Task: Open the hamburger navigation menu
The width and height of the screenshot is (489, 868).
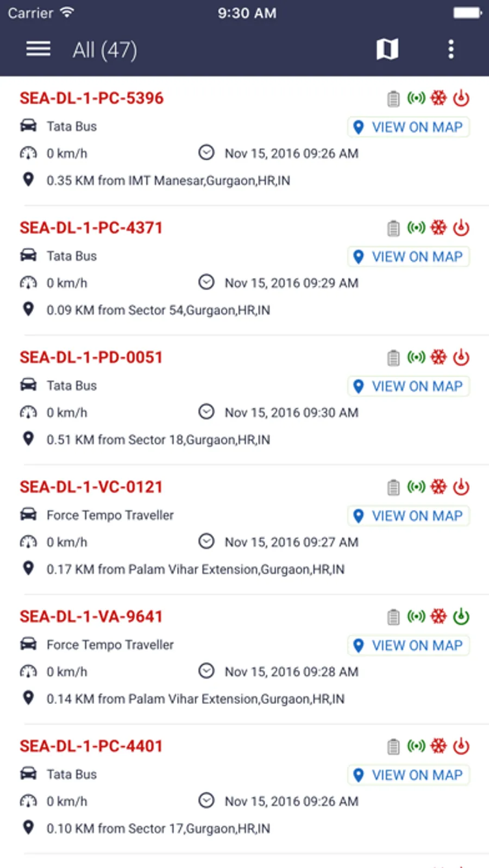Action: tap(38, 49)
